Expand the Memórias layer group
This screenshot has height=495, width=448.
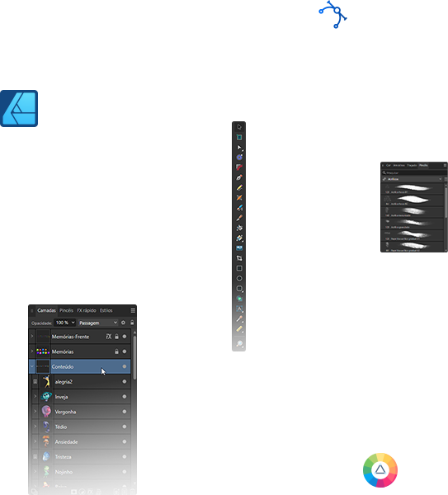pyautogui.click(x=32, y=351)
